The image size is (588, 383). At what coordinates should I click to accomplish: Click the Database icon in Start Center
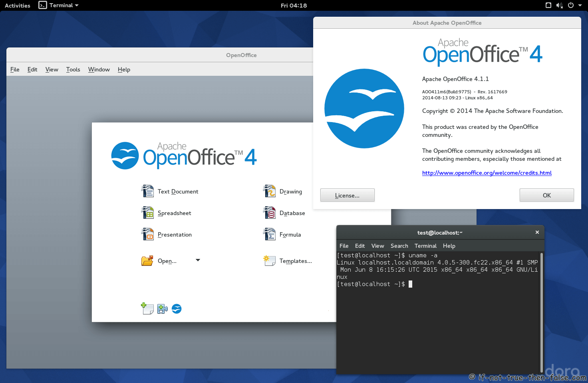pyautogui.click(x=269, y=213)
